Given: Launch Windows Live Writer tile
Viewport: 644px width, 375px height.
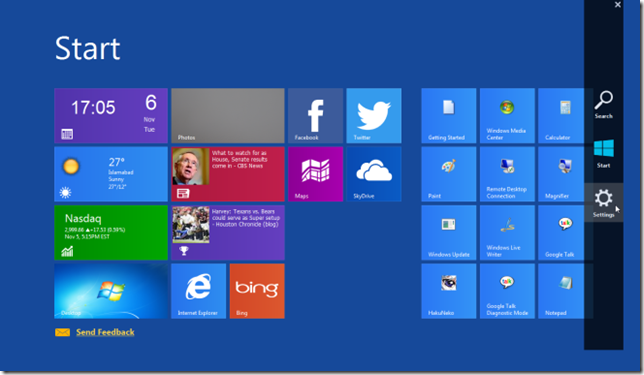Looking at the screenshot, I should [x=507, y=232].
